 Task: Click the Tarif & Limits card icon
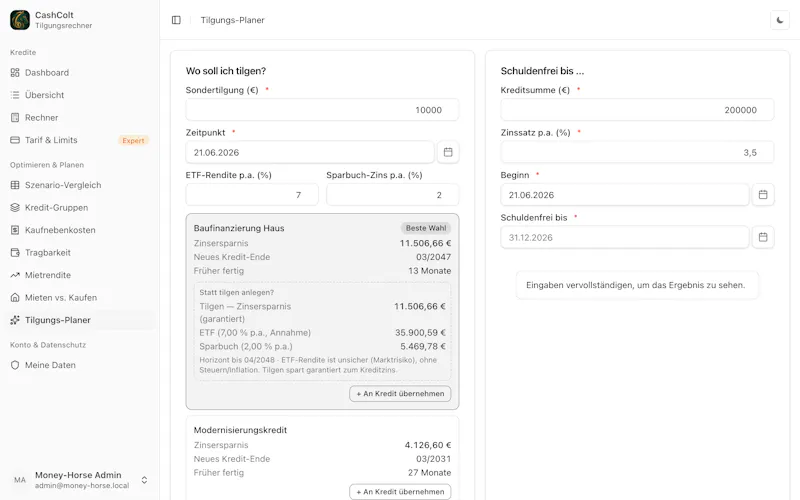15,140
